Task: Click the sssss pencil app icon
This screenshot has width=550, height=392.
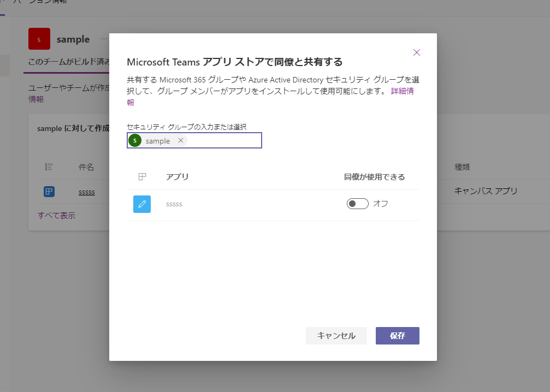Action: [142, 204]
